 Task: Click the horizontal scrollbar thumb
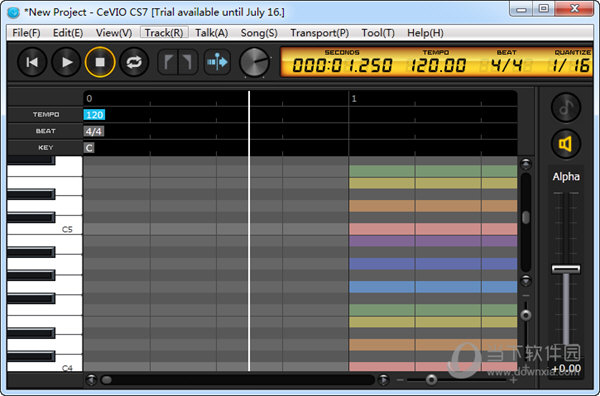[x=106, y=380]
